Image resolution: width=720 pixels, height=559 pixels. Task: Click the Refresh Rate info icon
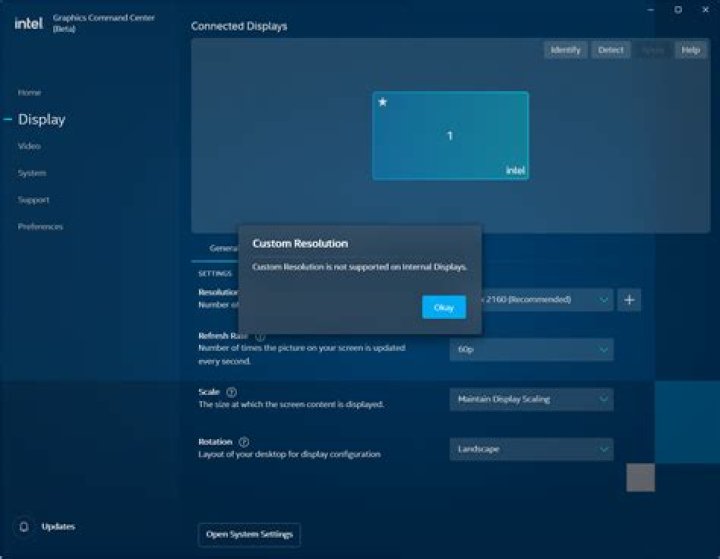(260, 336)
